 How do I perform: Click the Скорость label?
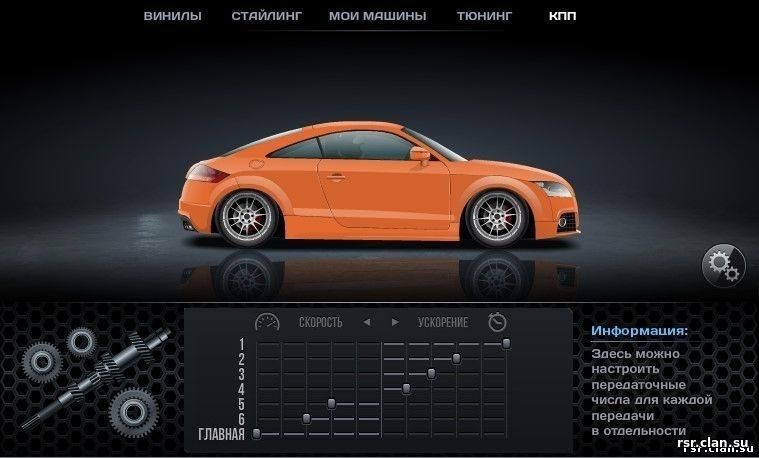click(x=320, y=322)
